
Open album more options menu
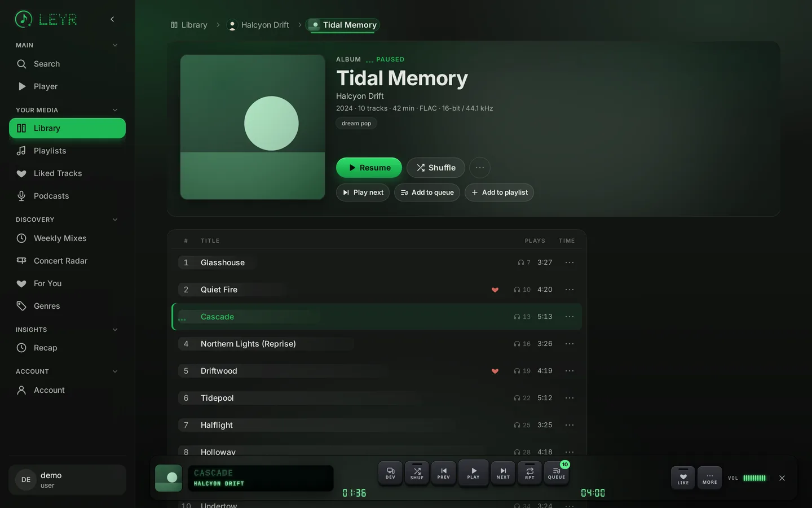[480, 168]
